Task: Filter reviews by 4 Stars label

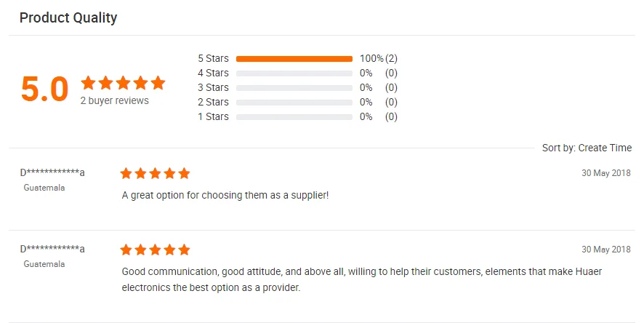Action: click(x=213, y=73)
